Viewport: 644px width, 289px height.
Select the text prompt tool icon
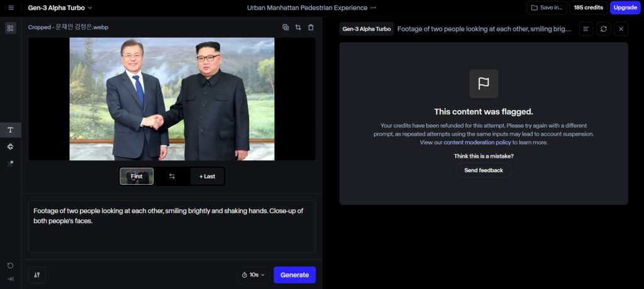point(11,130)
